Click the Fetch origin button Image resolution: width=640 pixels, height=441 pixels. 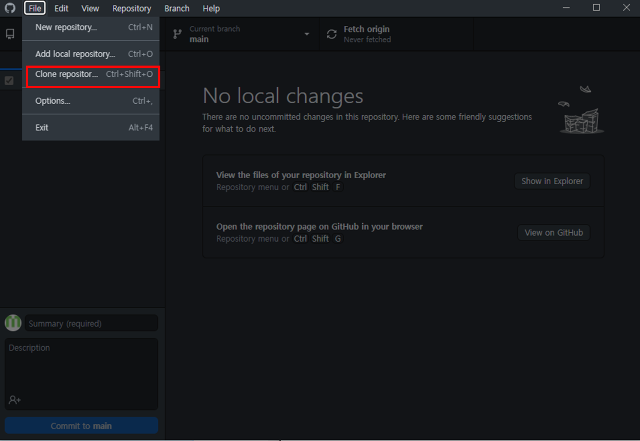point(396,34)
